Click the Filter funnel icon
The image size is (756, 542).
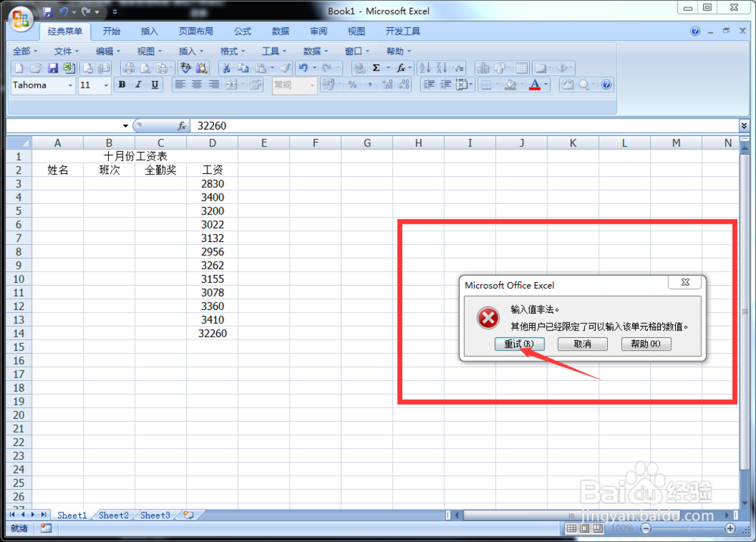458,68
